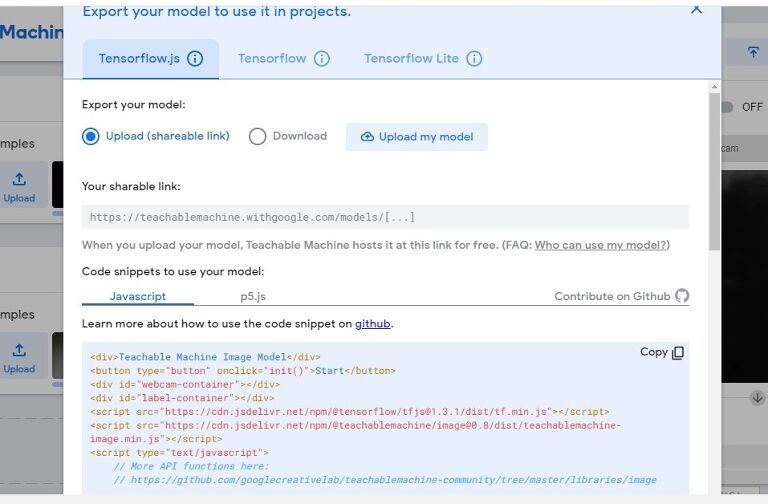Click the Upload my model button
The height and width of the screenshot is (504, 768).
[417, 137]
